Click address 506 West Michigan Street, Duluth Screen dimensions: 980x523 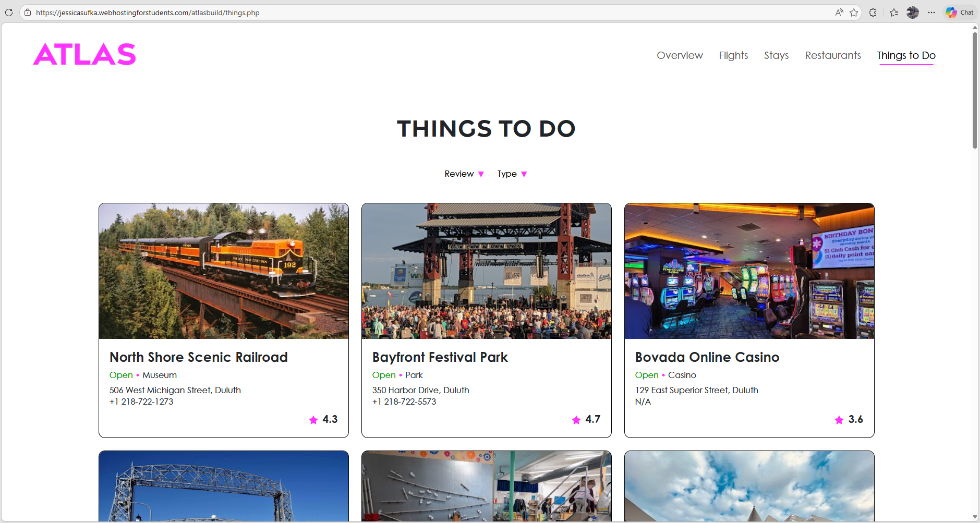[175, 390]
